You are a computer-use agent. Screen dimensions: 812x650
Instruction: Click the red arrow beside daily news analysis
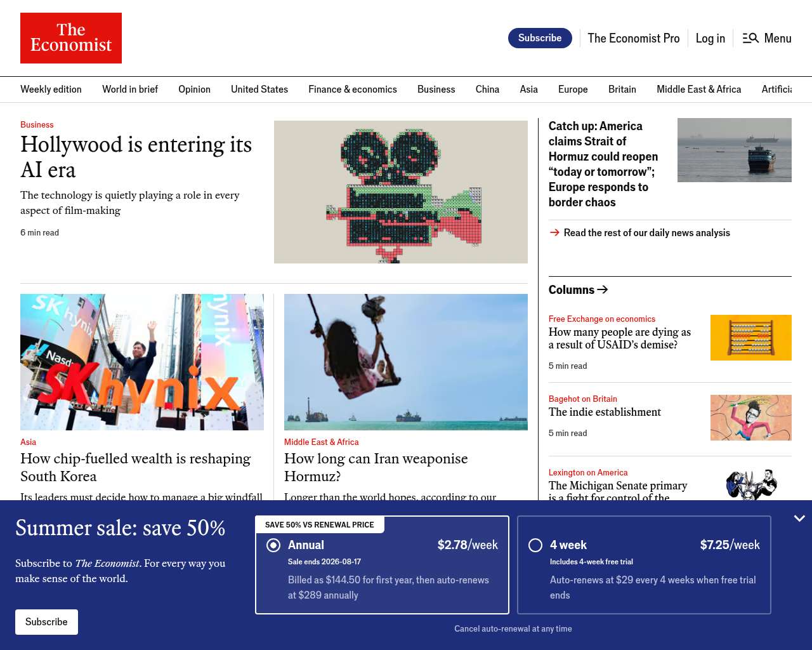click(x=554, y=232)
